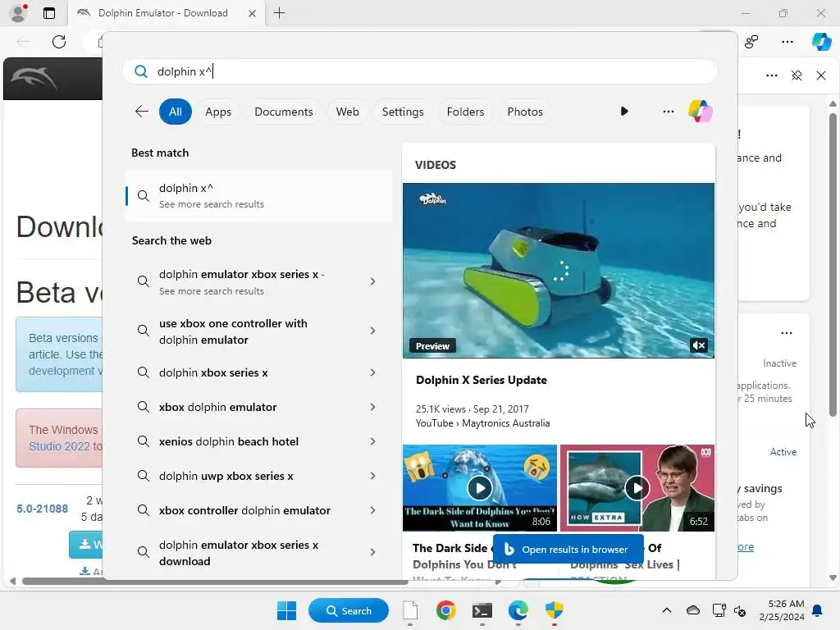
Task: Play the Dolphin X Series Update video preview
Action: tap(558, 271)
